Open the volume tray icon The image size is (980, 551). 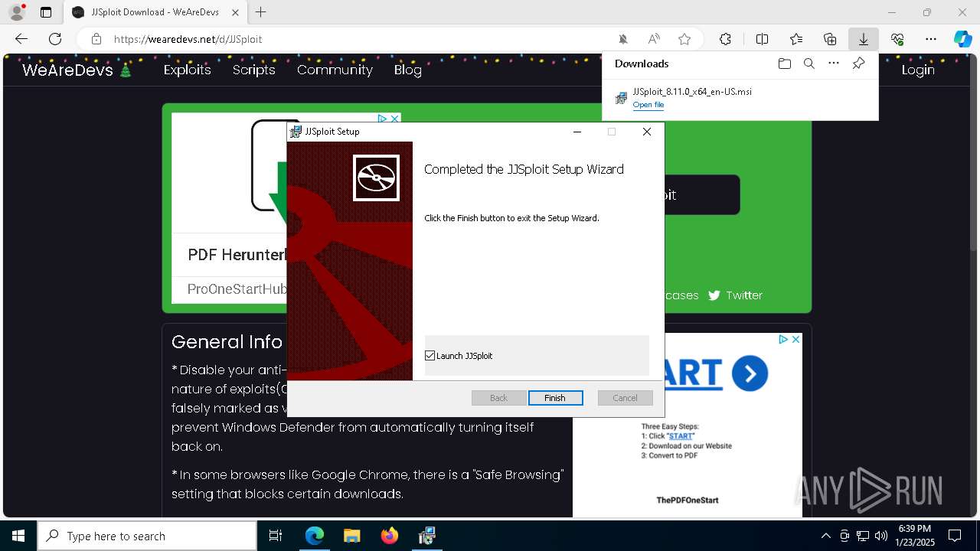click(x=880, y=536)
